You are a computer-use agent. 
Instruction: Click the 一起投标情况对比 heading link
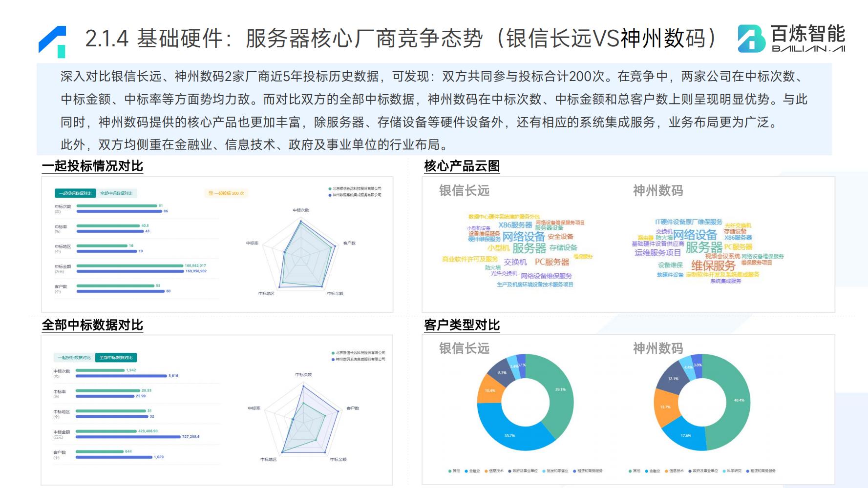tap(92, 166)
